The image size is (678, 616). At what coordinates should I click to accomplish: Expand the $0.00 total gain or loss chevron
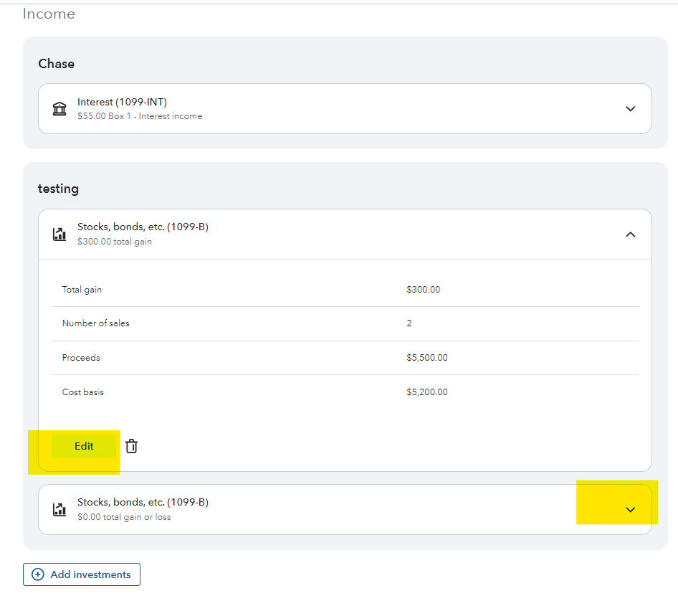pos(630,510)
